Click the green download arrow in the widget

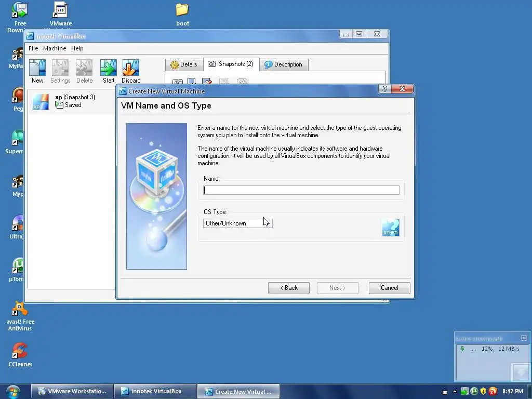pos(462,349)
